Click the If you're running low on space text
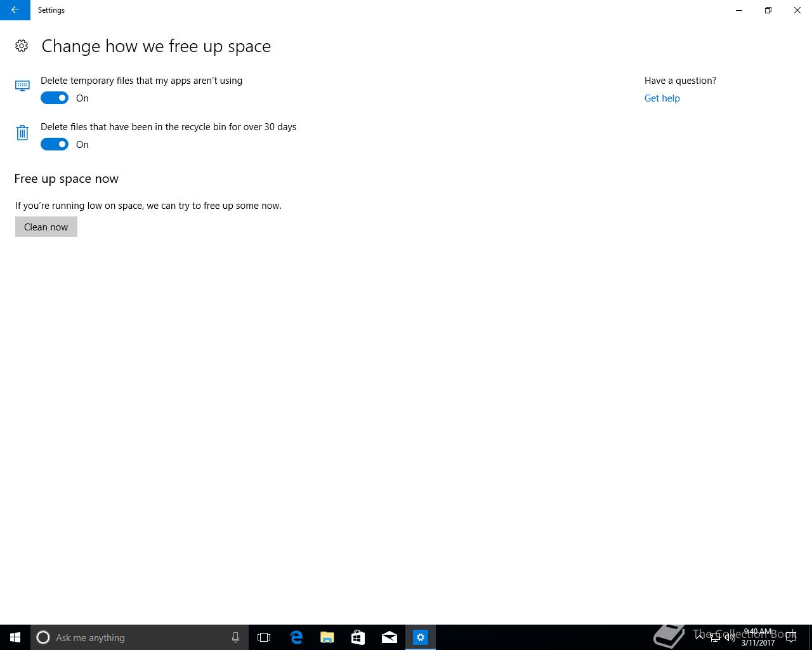Image resolution: width=812 pixels, height=650 pixels. coord(148,206)
